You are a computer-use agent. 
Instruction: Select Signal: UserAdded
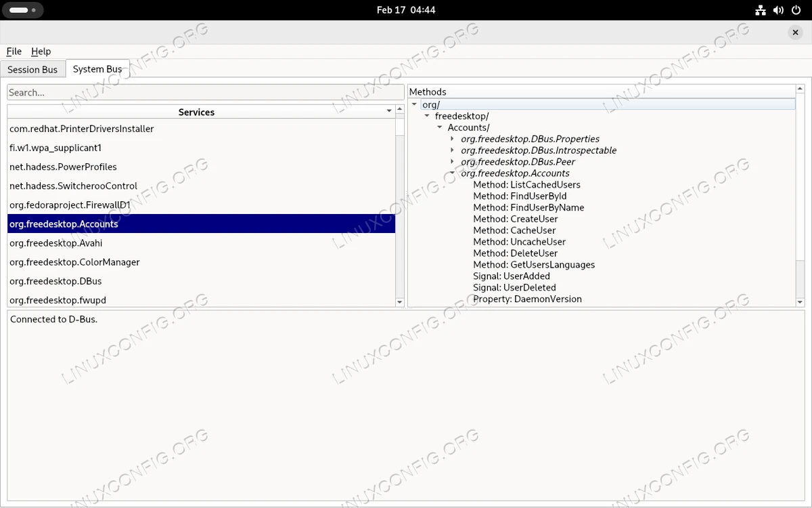click(512, 276)
